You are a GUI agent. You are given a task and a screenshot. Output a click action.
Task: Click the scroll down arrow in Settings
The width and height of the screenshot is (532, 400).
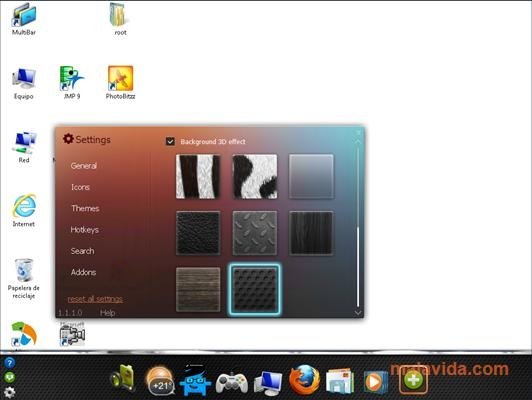pos(358,312)
